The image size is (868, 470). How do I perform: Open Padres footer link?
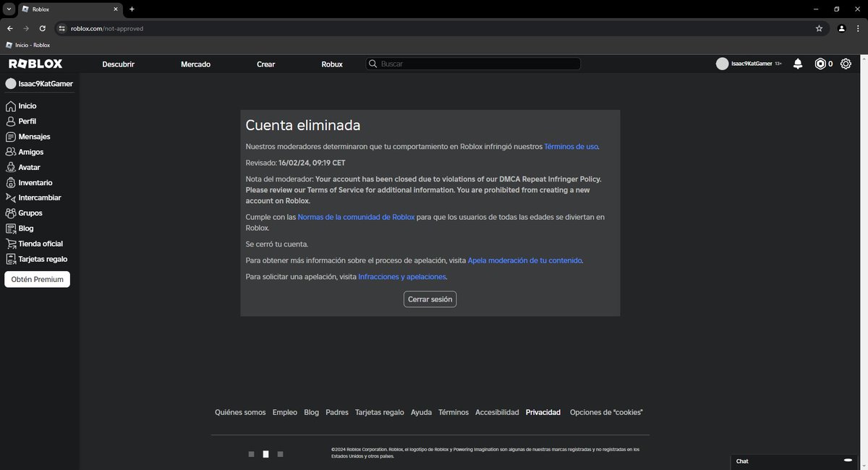pyautogui.click(x=337, y=412)
